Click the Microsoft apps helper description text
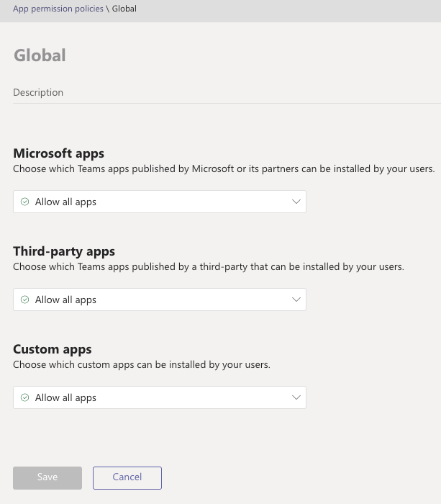Screen dimensions: 441x504 click(224, 169)
